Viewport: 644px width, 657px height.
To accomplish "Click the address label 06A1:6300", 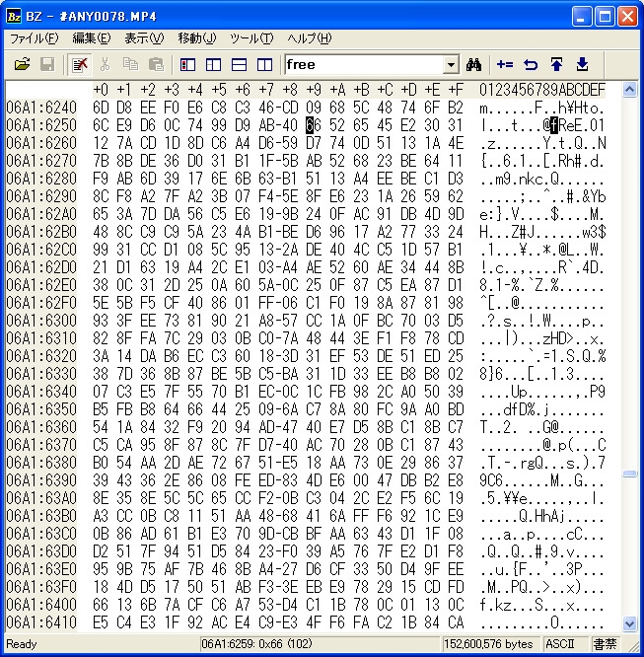I will [41, 321].
